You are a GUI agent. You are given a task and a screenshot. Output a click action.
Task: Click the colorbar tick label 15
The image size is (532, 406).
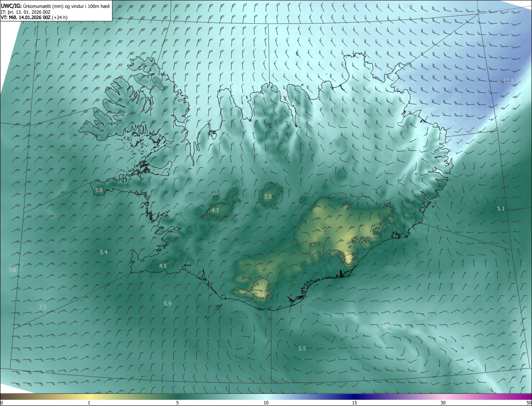355,403
